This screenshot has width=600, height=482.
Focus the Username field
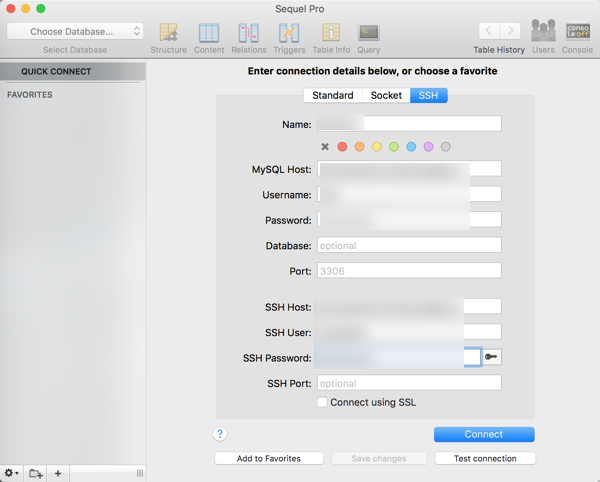pos(409,194)
